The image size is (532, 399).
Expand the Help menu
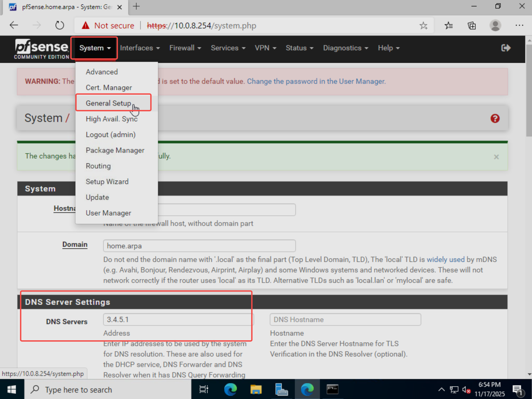click(x=389, y=48)
